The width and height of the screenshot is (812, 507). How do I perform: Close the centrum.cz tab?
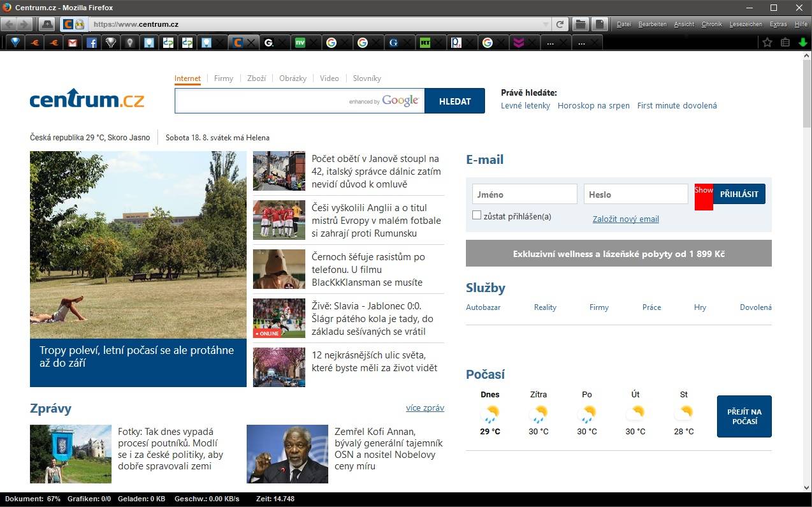(x=252, y=43)
